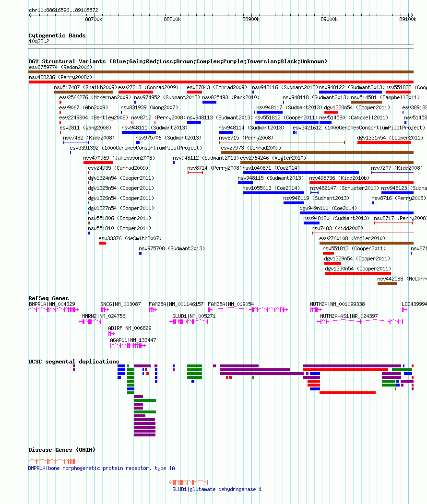Select variant nsv8715 (Perry2008)
The height and width of the screenshot is (504, 427).
(246, 138)
